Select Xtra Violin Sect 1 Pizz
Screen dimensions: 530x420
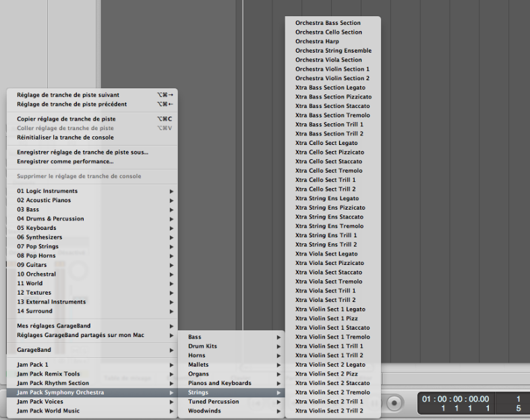pos(333,319)
